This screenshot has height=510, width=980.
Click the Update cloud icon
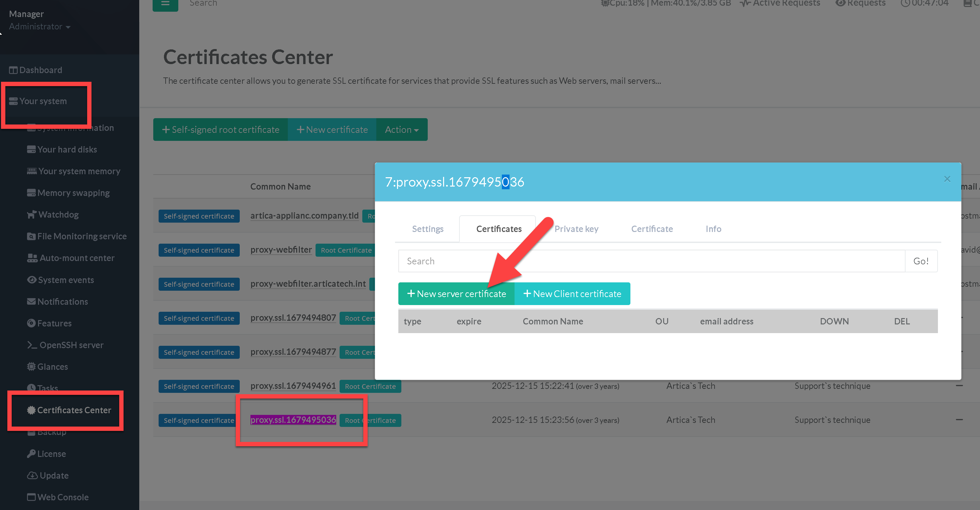[x=32, y=475]
